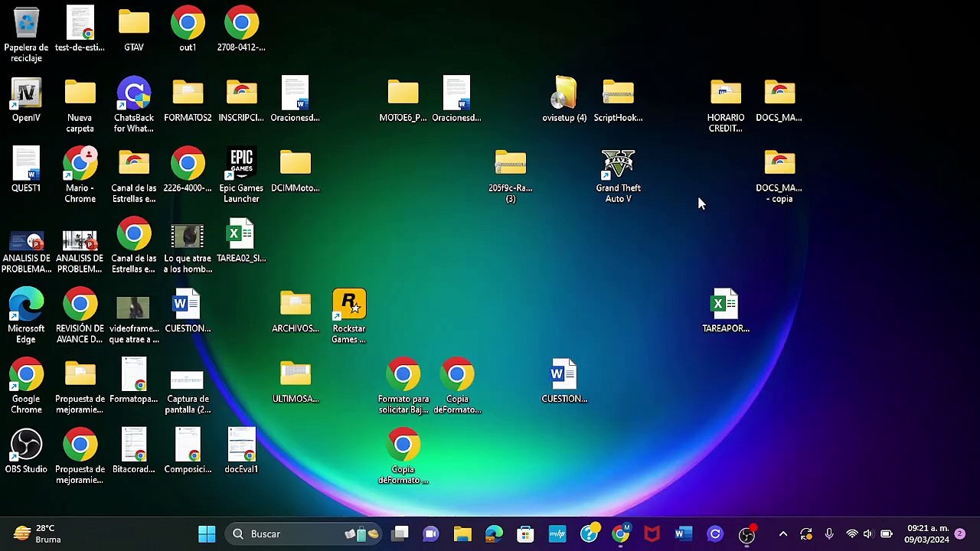Image resolution: width=980 pixels, height=551 pixels.
Task: Click the microphone icon in system tray
Action: pos(829,534)
